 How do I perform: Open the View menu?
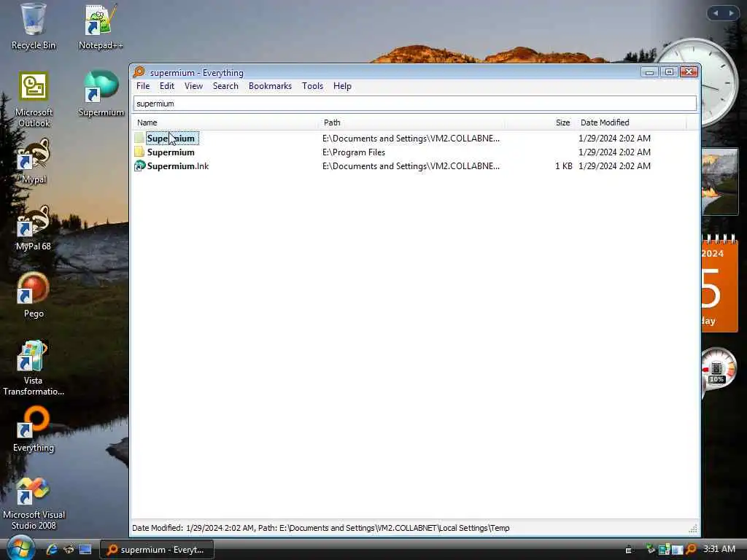pyautogui.click(x=193, y=86)
